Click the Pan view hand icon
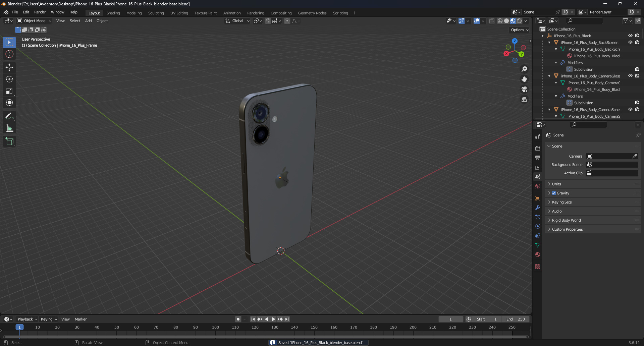 click(x=524, y=79)
